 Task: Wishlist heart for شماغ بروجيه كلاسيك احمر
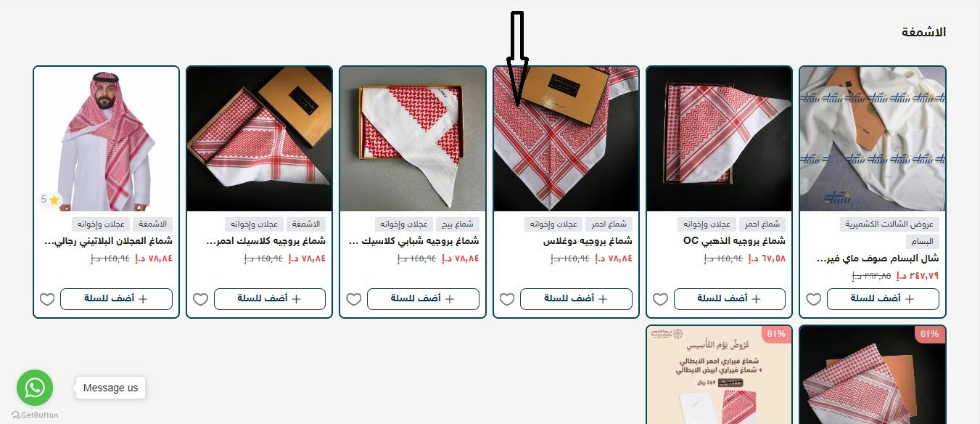click(201, 299)
